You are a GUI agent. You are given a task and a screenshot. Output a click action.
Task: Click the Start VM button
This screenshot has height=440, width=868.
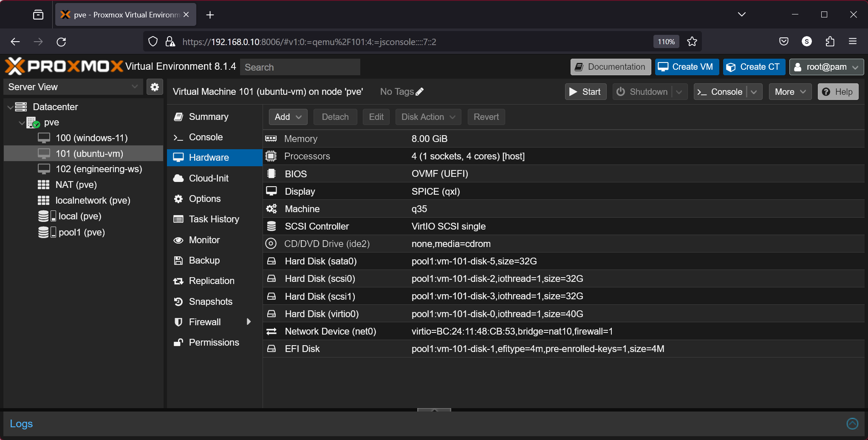pyautogui.click(x=585, y=92)
